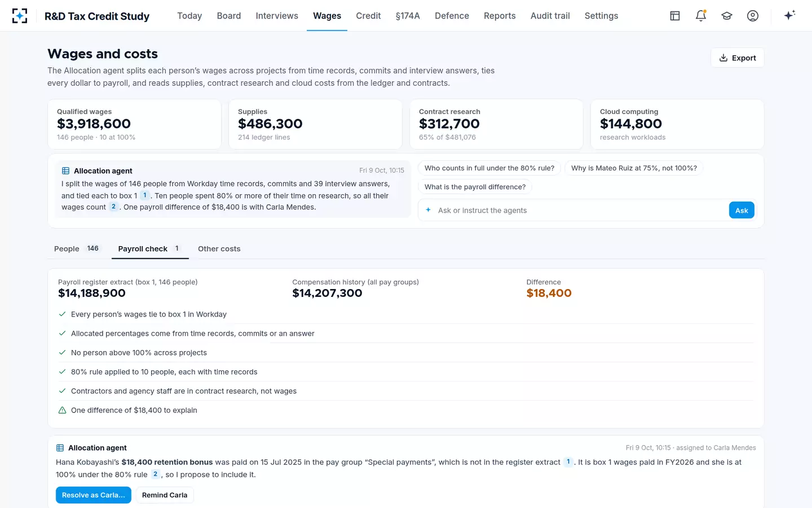Click the R&D Tax Credit Study logo icon
The width and height of the screenshot is (812, 508).
pos(20,16)
